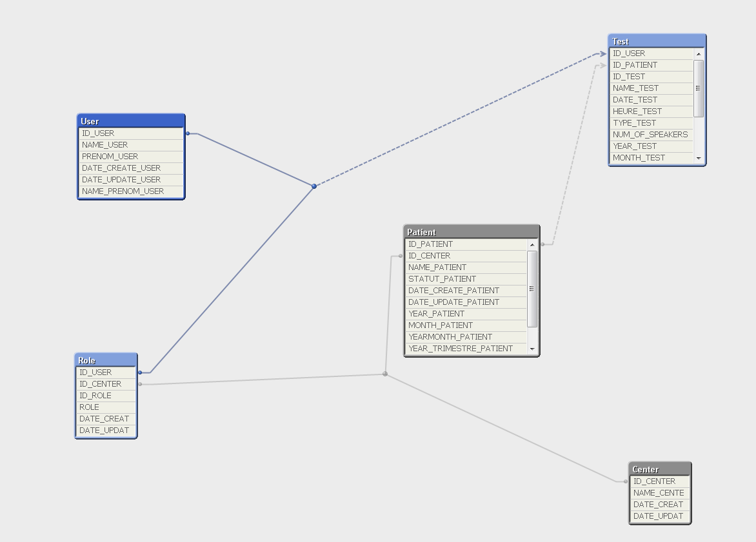The width and height of the screenshot is (756, 542).
Task: Click TYPE_TEST field in Test table
Action: click(652, 123)
